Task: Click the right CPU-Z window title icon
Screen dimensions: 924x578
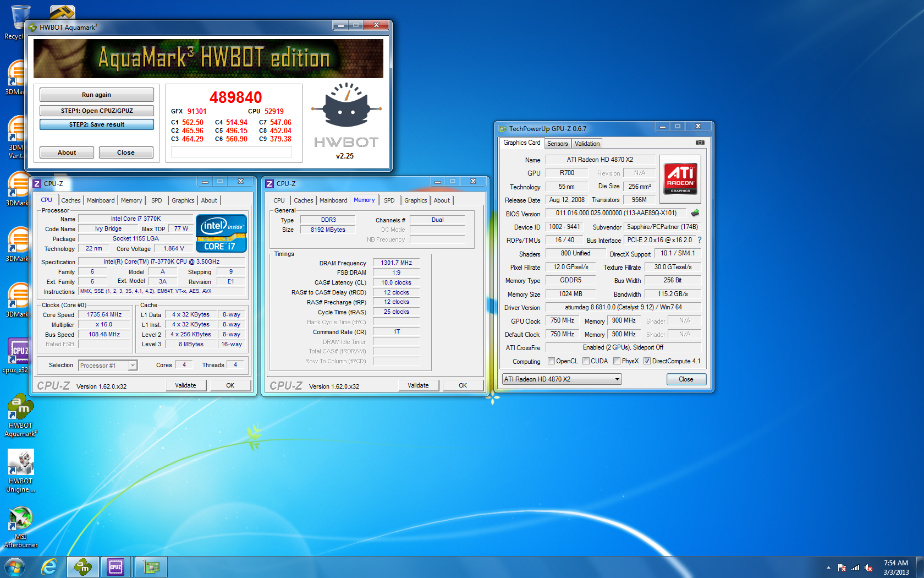Action: 269,184
